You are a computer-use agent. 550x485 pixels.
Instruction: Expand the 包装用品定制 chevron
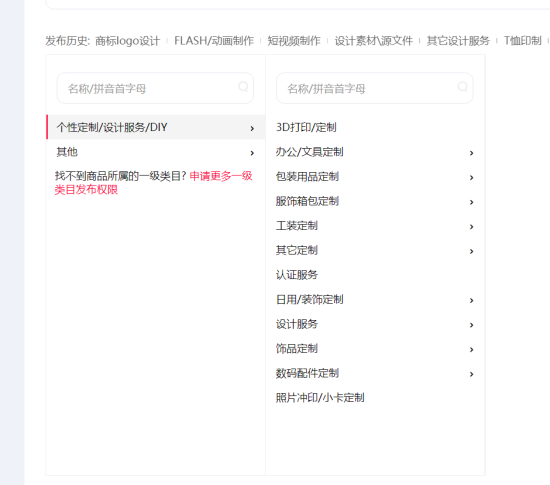472,177
